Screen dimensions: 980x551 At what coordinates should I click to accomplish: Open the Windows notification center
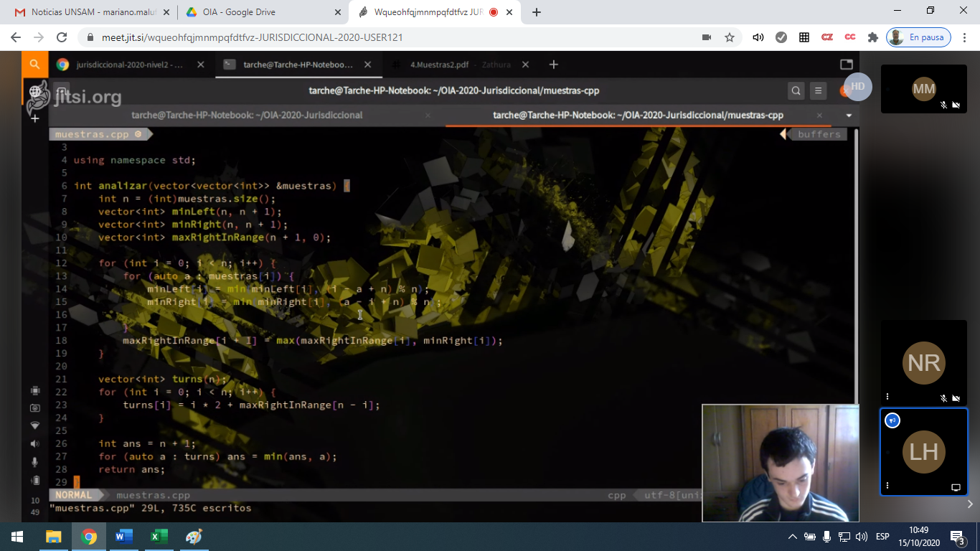958,537
